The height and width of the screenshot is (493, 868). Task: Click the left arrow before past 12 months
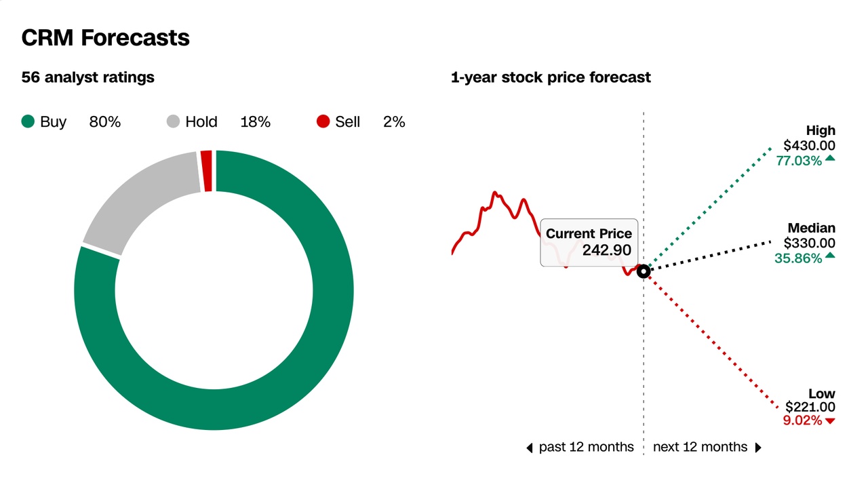pyautogui.click(x=530, y=448)
